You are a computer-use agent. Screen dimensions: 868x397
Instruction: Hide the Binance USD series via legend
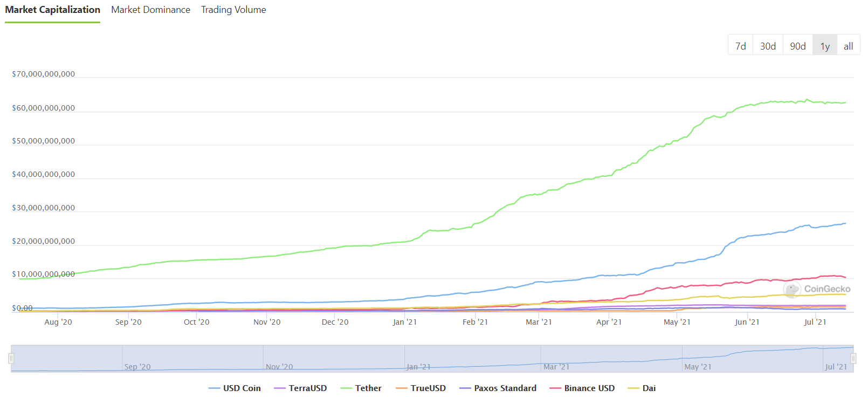(x=582, y=388)
